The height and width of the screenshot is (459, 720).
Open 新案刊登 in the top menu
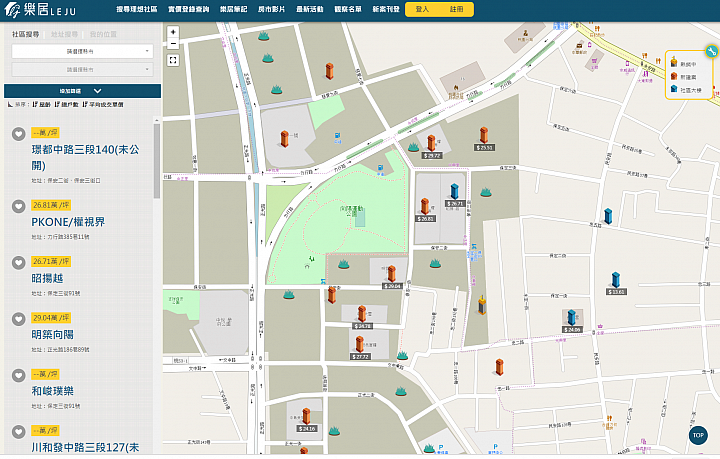click(386, 9)
